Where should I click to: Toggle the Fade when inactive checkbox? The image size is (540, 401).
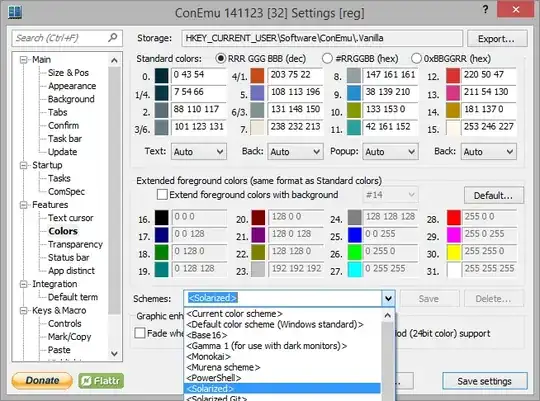[140, 333]
